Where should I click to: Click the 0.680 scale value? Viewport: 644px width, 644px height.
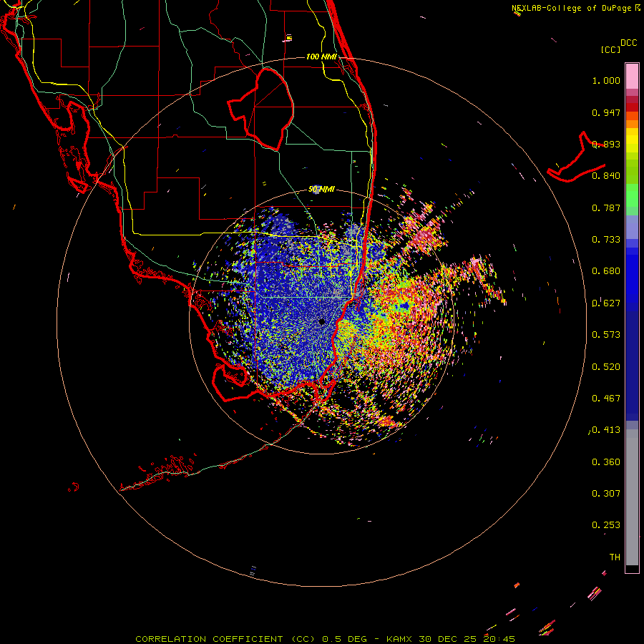606,271
